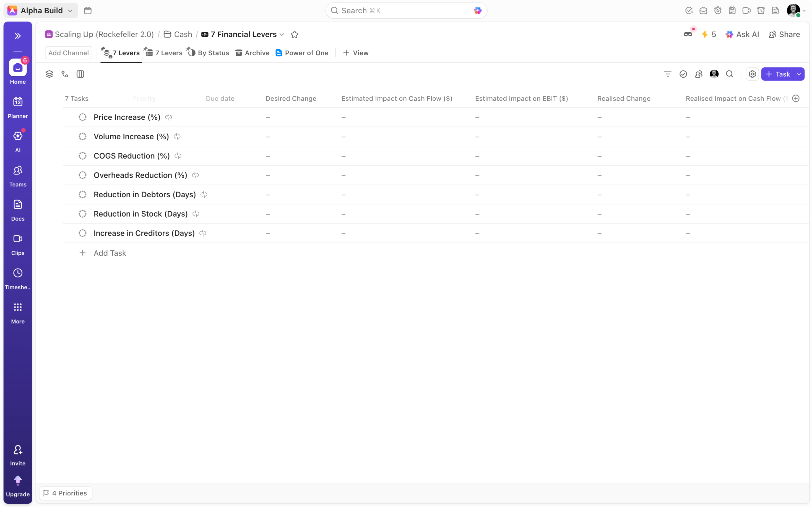
Task: Click the Group layers icon in toolbar
Action: coord(49,74)
